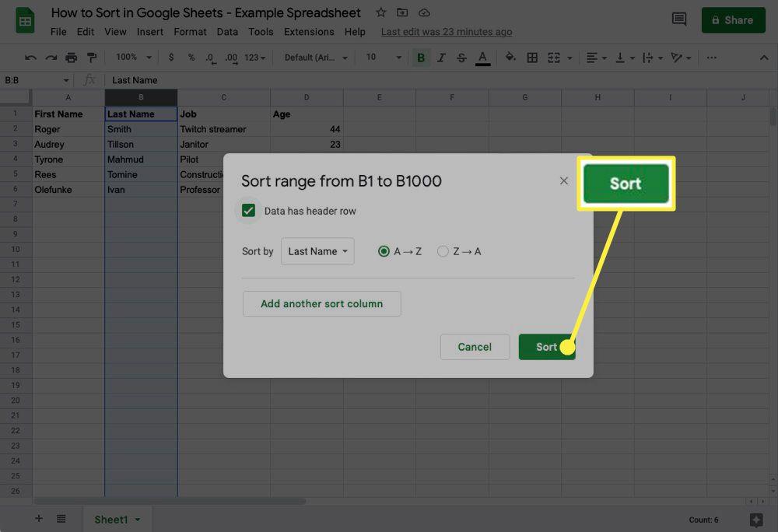
Task: Click the green Share button
Action: coord(734,19)
